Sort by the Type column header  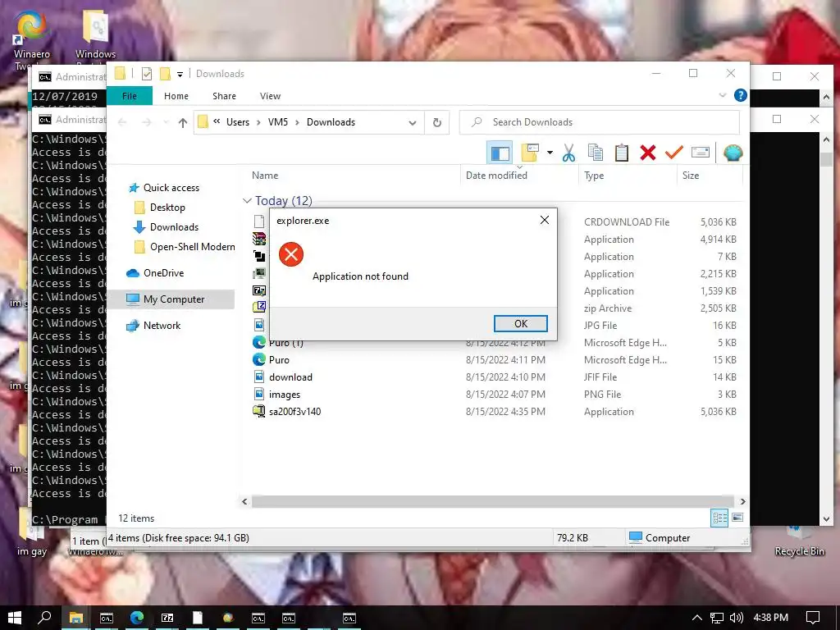[x=594, y=176]
